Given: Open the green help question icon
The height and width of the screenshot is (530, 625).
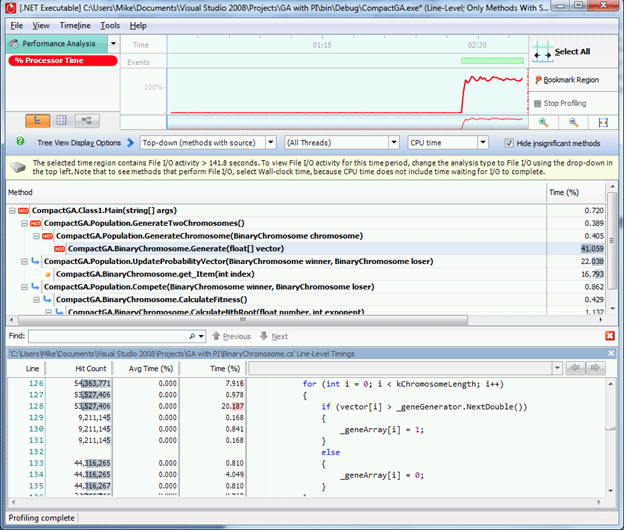Looking at the screenshot, I should (x=20, y=141).
